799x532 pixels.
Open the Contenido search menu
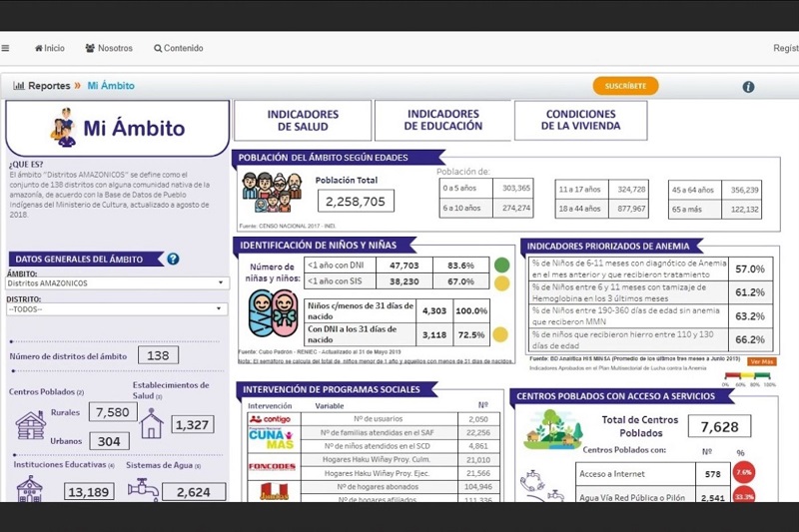(179, 48)
